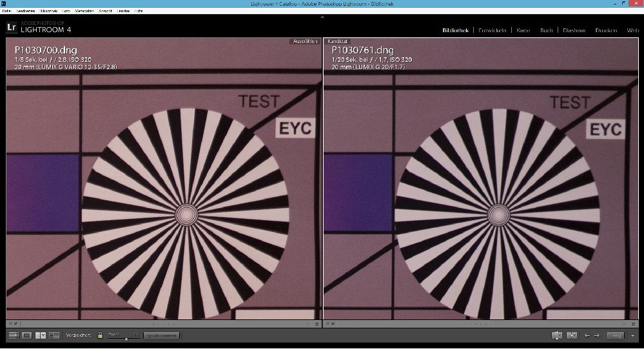Image resolution: width=644 pixels, height=349 pixels.
Task: Toggle the zoom link lock icon
Action: click(100, 335)
